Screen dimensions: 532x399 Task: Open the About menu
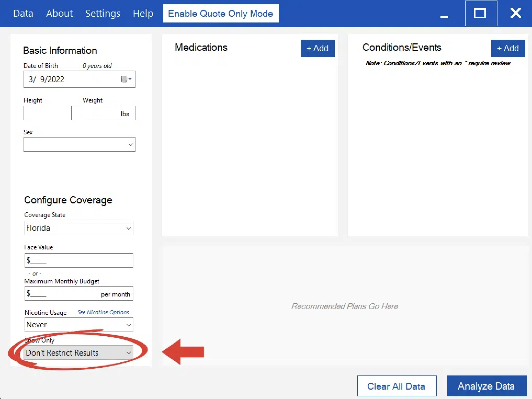pos(59,13)
